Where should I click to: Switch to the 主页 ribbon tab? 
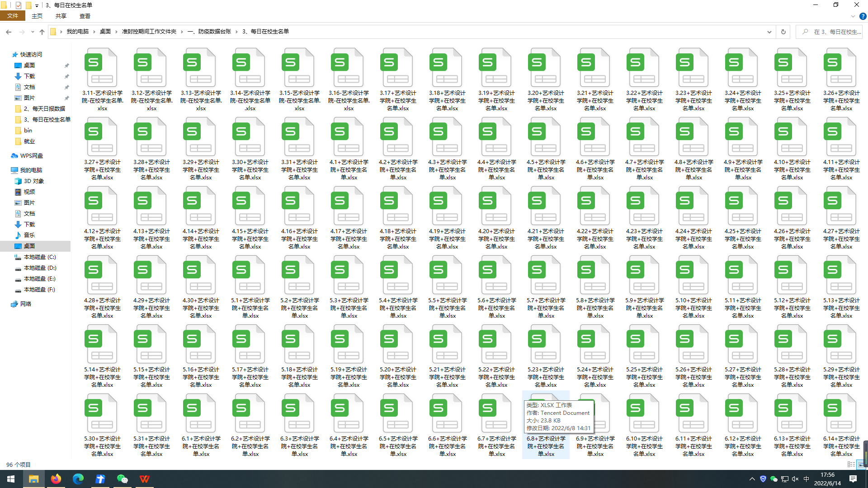[x=37, y=16]
